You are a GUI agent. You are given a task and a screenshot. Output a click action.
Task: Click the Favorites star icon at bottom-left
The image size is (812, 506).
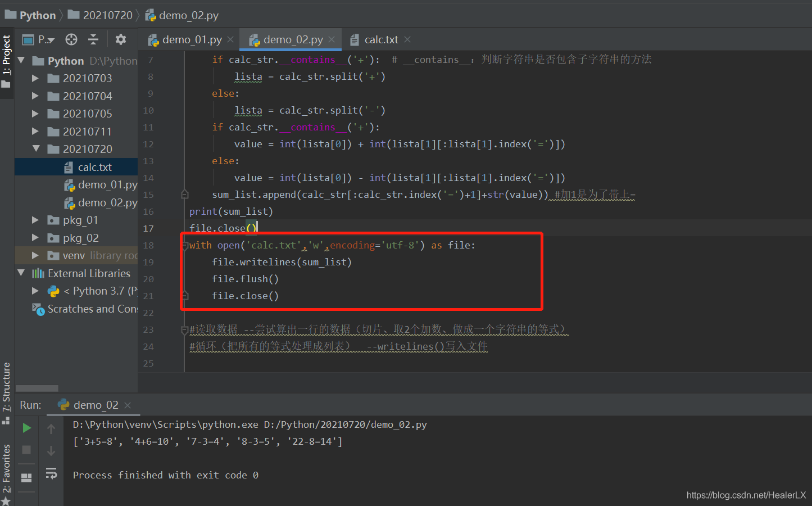6,501
